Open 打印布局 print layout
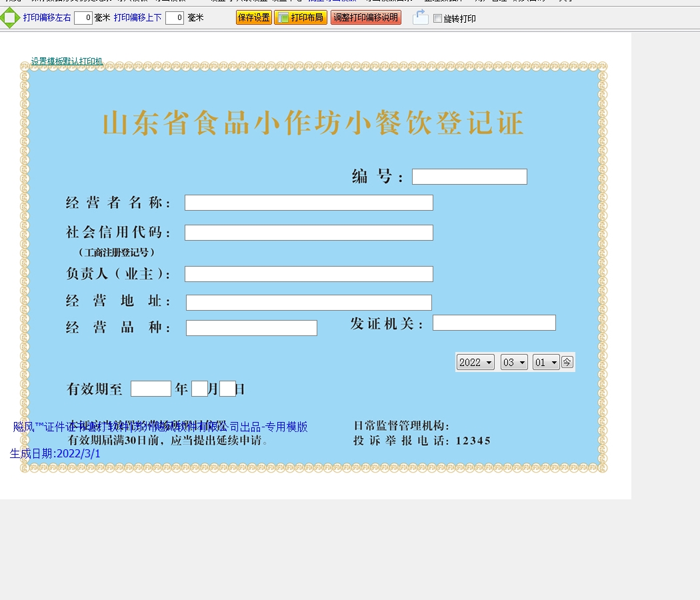 [301, 18]
